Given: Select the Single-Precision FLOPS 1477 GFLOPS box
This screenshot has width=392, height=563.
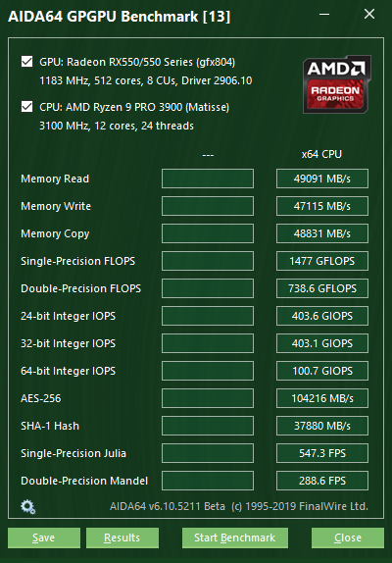Looking at the screenshot, I should pyautogui.click(x=322, y=261).
